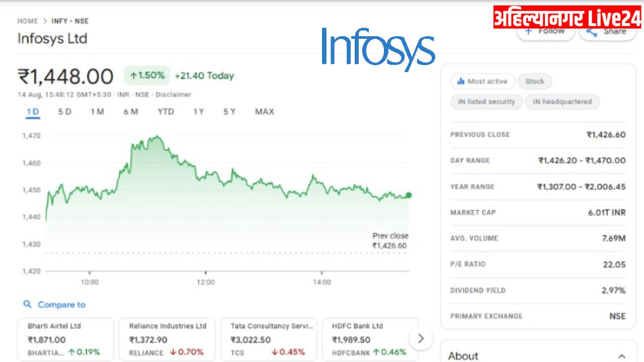Click the RELIANCE 0.70% decline indicator
644x362 pixels.
point(187,352)
